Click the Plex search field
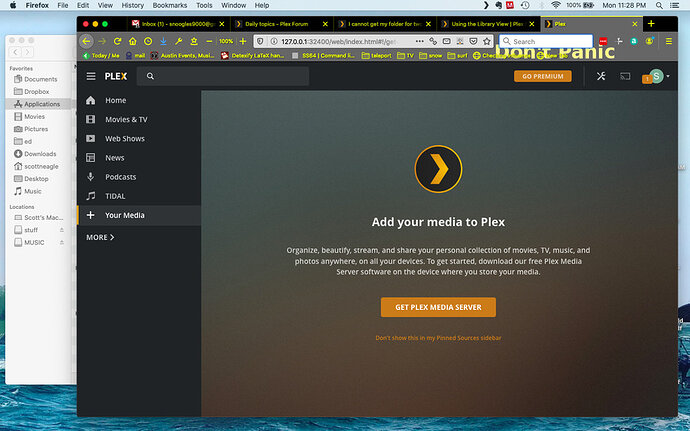 pyautogui.click(x=223, y=76)
